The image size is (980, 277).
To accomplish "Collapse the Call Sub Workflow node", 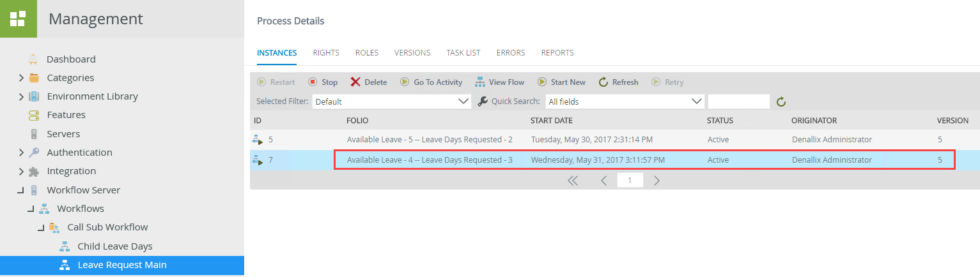I will 42,227.
